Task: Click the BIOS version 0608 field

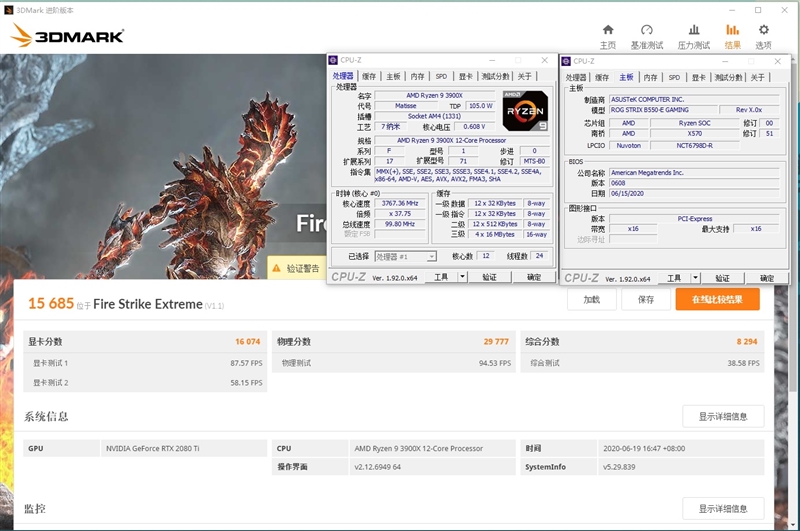Action: pos(694,183)
